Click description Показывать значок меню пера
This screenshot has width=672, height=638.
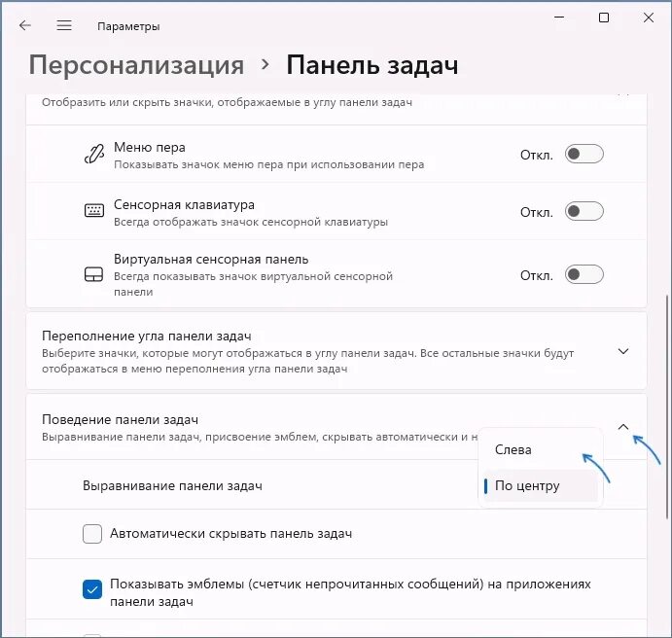point(268,164)
